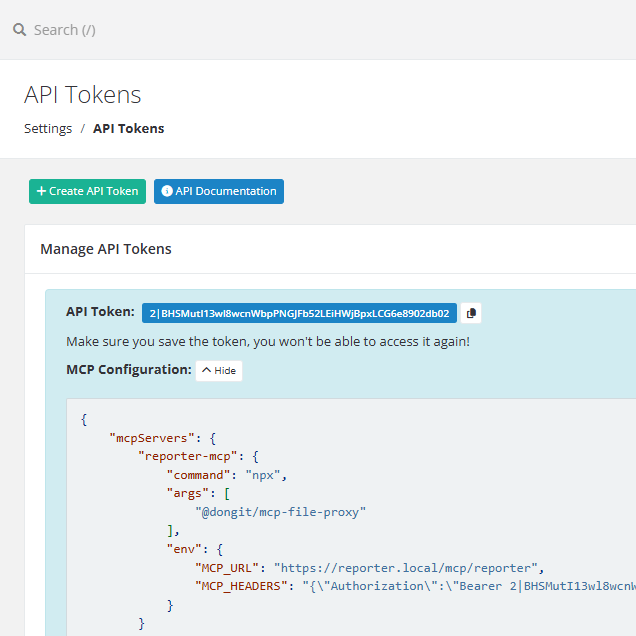Click the chevron-up icon beside Hide

[x=206, y=370]
